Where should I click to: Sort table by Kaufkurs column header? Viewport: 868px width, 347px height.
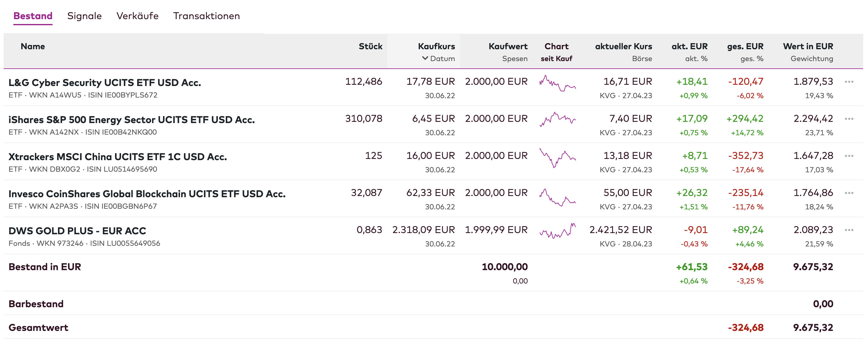pos(436,46)
